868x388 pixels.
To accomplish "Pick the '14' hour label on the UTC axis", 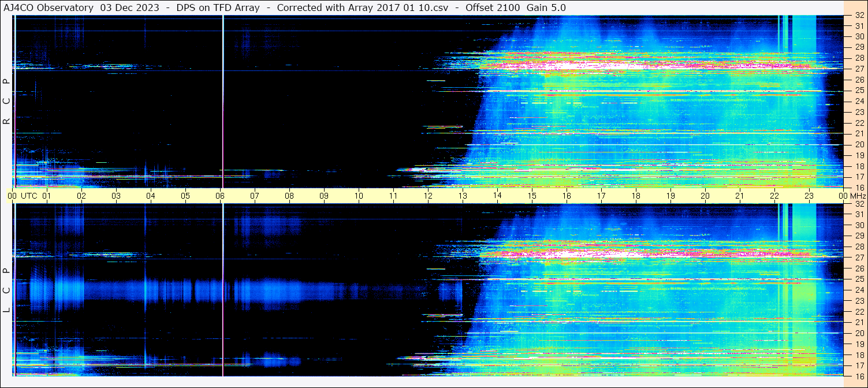I will (x=497, y=196).
